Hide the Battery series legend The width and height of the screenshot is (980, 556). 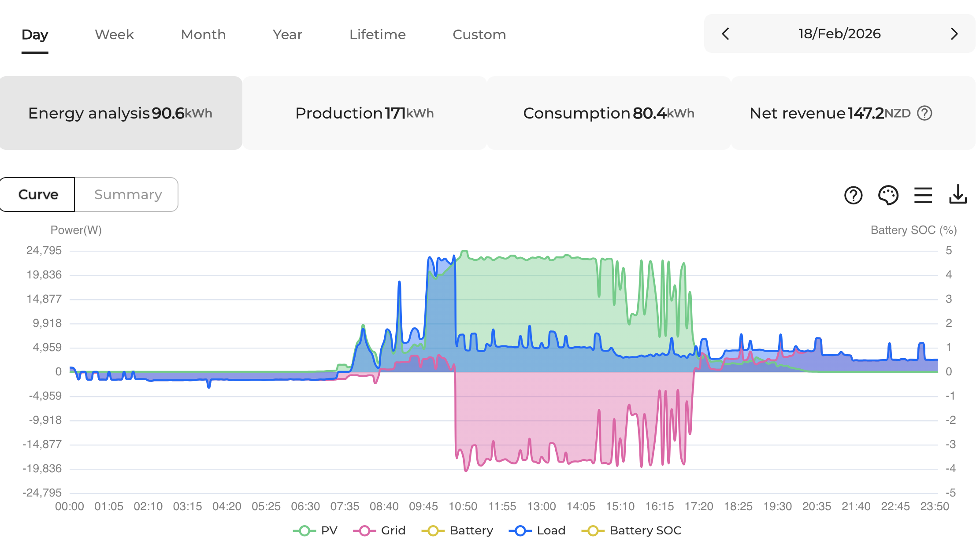tap(457, 530)
